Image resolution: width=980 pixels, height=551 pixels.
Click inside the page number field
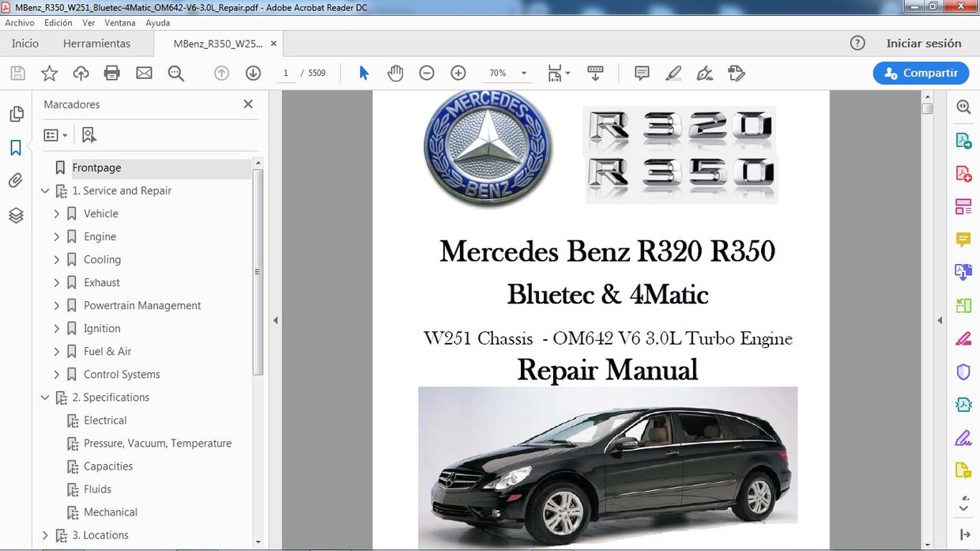point(285,73)
